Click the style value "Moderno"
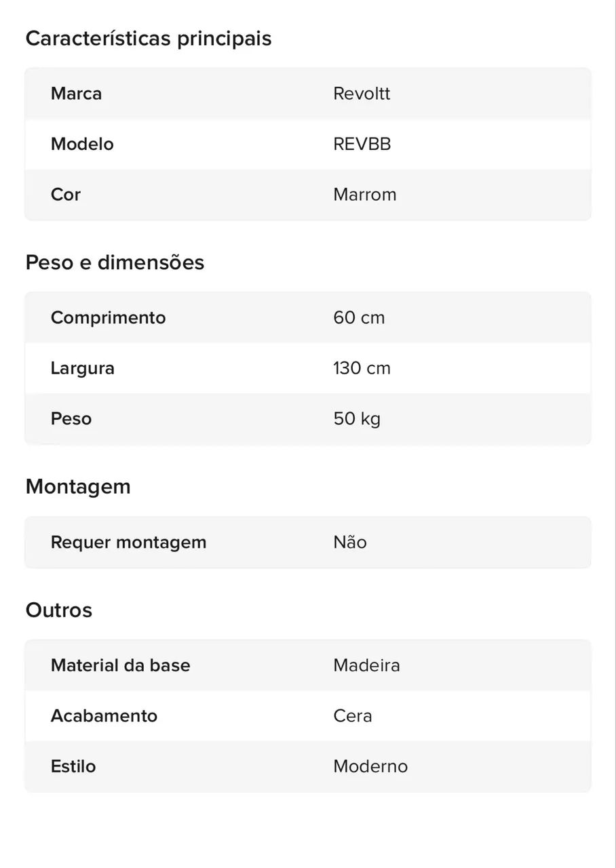This screenshot has height=868, width=616. point(370,766)
